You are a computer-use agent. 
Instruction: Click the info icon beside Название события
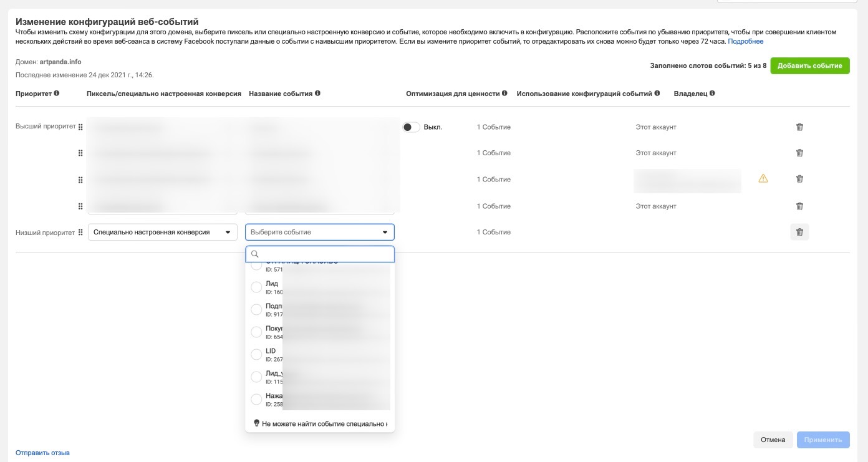coord(318,94)
